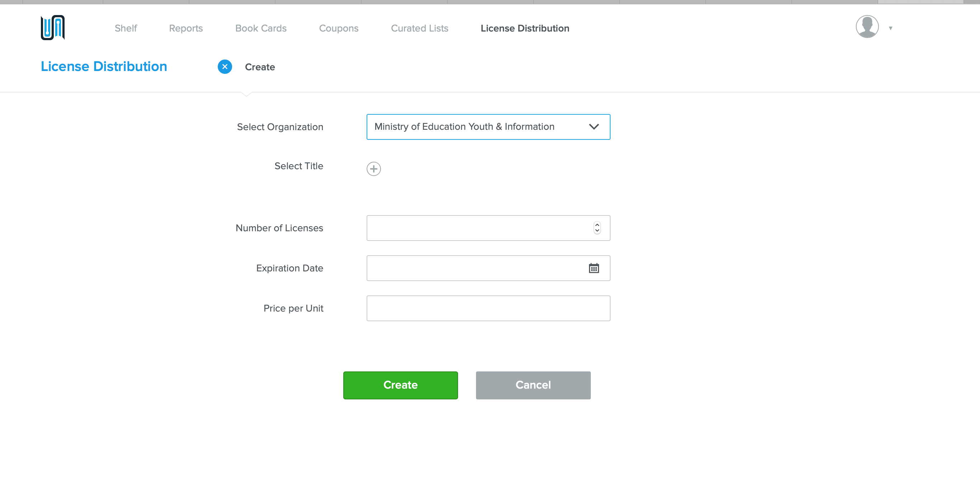Click the blue X close icon beside Create
980x484 pixels.
225,67
